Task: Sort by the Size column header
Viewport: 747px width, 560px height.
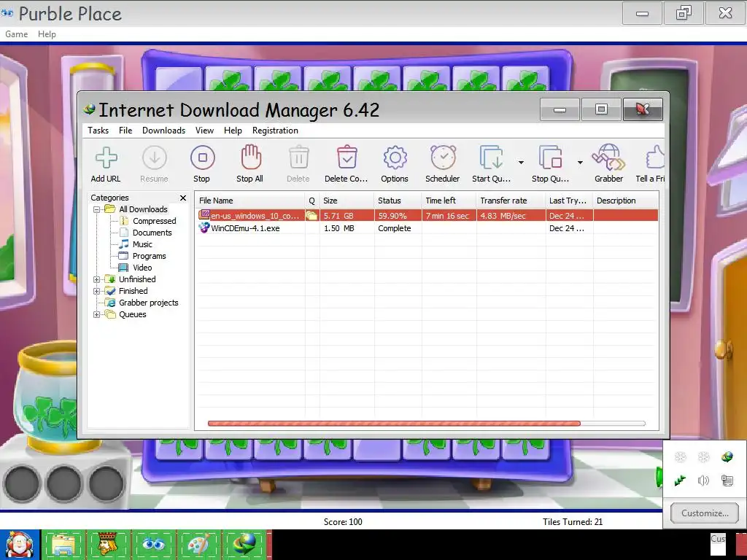Action: click(x=347, y=201)
